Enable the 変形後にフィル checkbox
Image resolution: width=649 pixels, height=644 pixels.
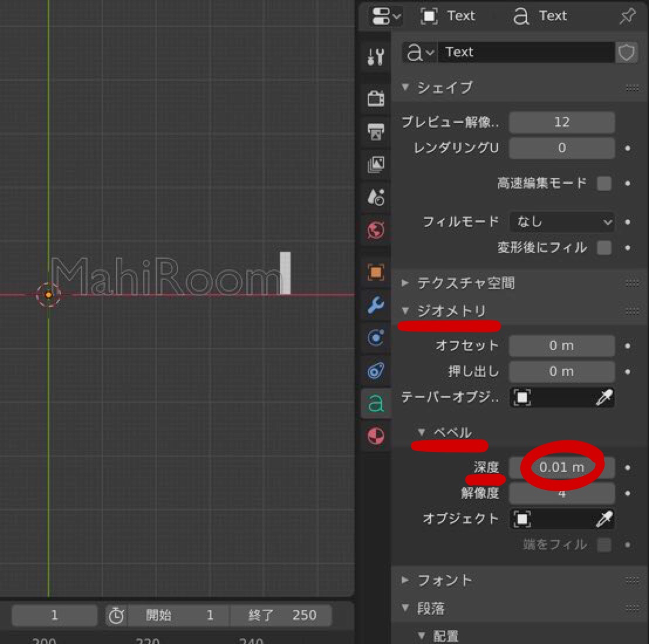pos(604,248)
